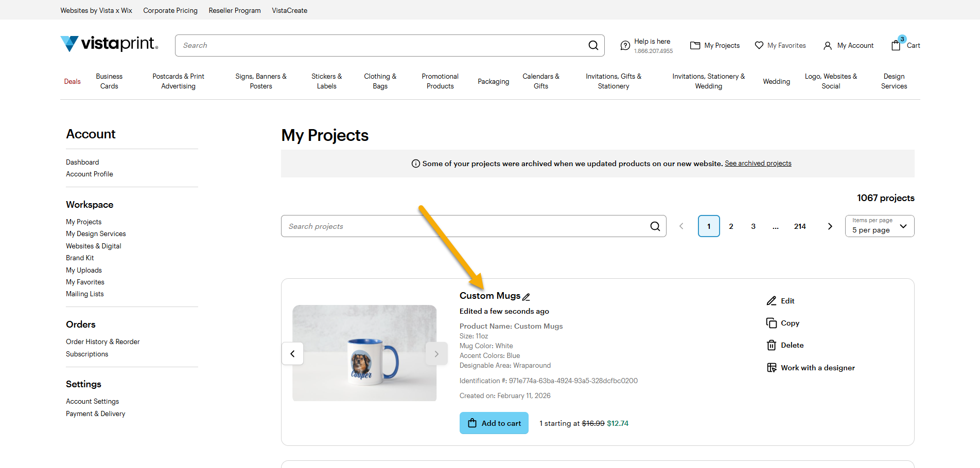980x468 pixels.
Task: Open the Deals menu
Action: click(x=72, y=81)
